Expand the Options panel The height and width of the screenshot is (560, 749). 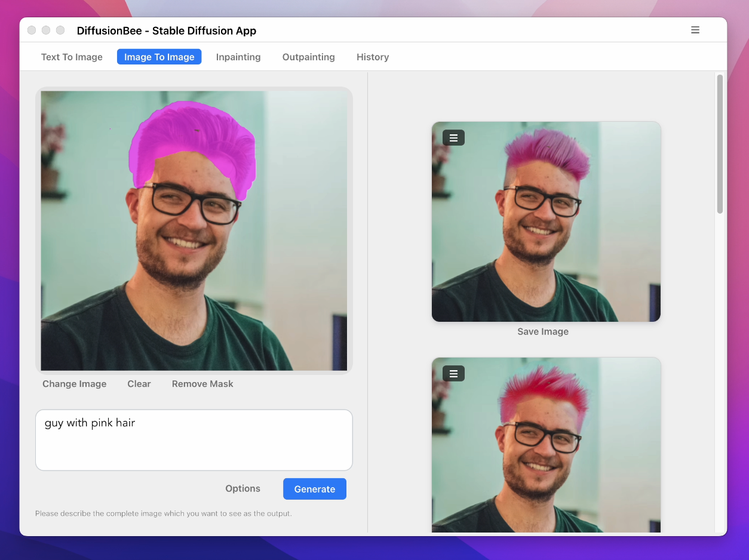pos(242,488)
